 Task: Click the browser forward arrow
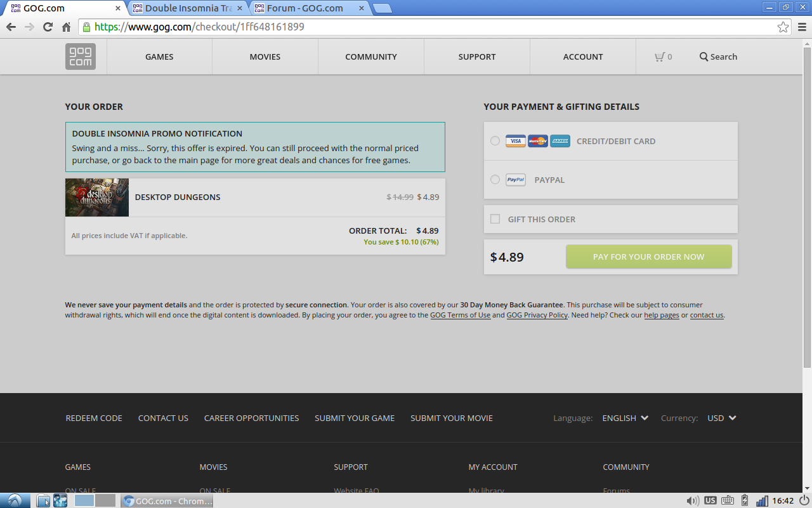pos(29,27)
